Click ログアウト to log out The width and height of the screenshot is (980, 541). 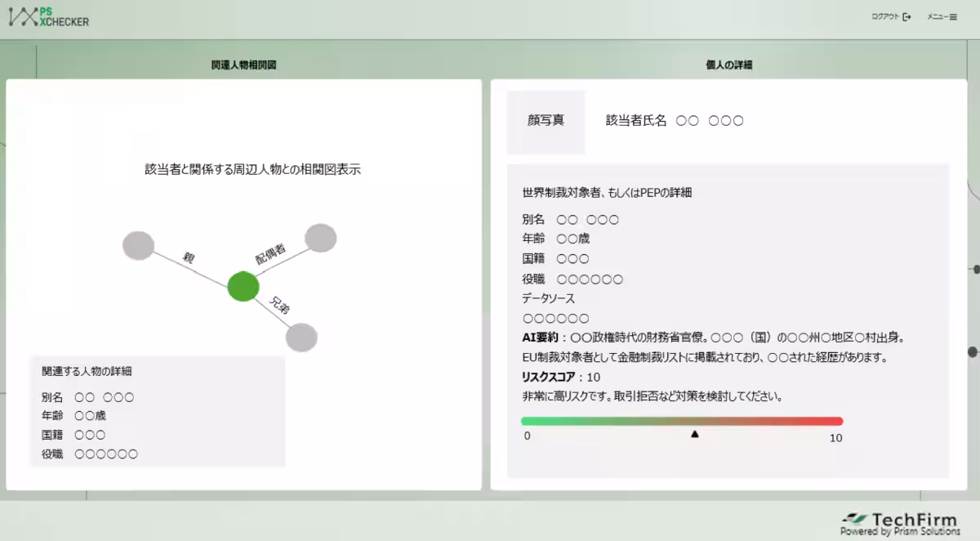tap(884, 16)
